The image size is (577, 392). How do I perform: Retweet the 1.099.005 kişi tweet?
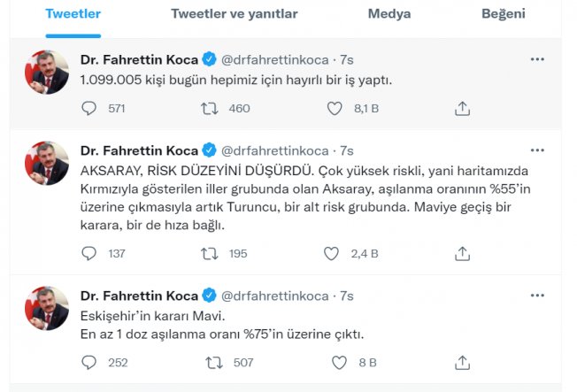210,109
